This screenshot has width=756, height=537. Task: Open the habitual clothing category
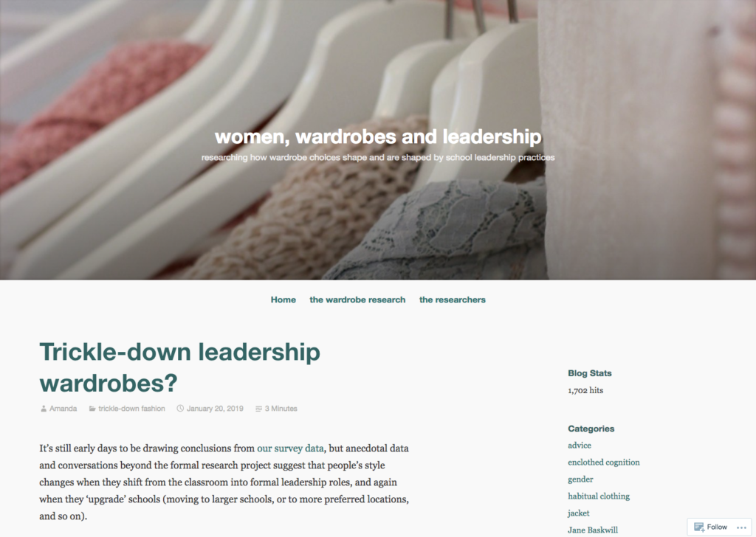coord(598,496)
